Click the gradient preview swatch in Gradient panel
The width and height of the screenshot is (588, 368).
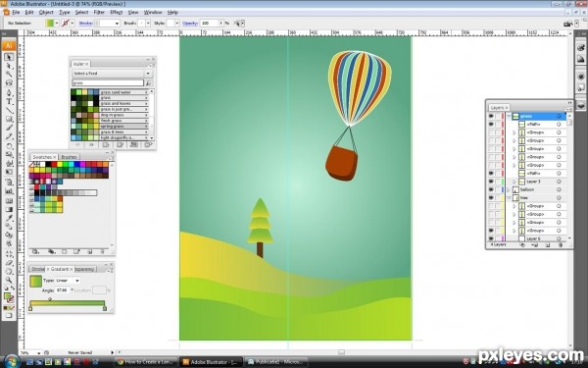click(35, 282)
